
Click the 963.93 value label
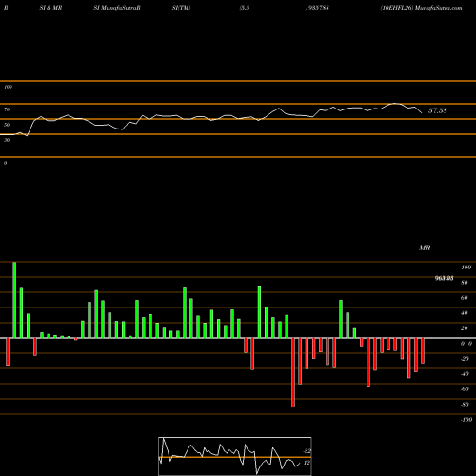(x=444, y=278)
